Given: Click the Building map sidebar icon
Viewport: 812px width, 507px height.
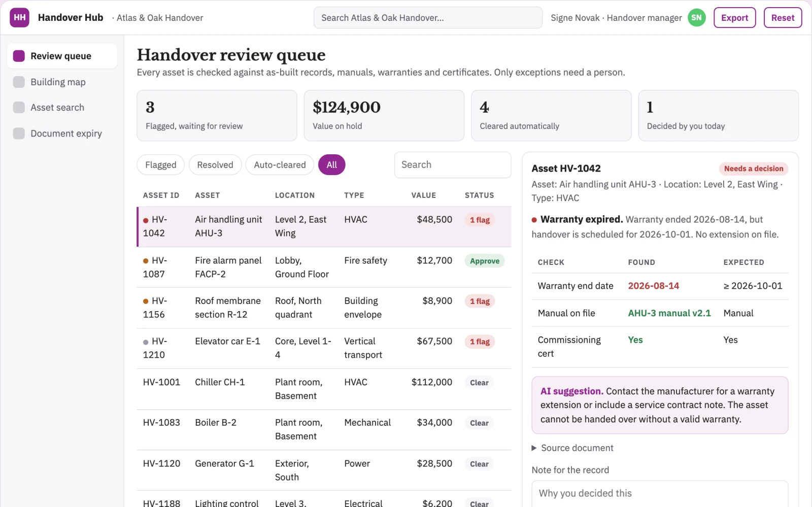Looking at the screenshot, I should click(x=19, y=82).
